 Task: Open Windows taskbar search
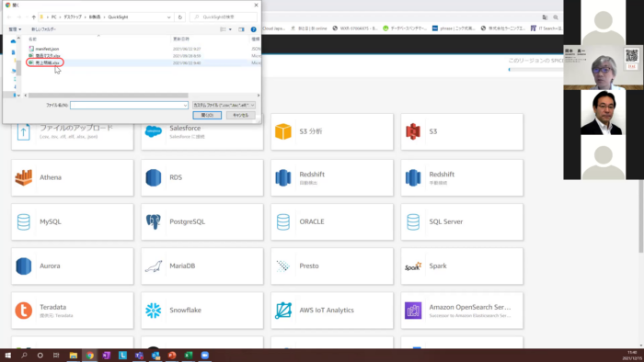coord(24,356)
